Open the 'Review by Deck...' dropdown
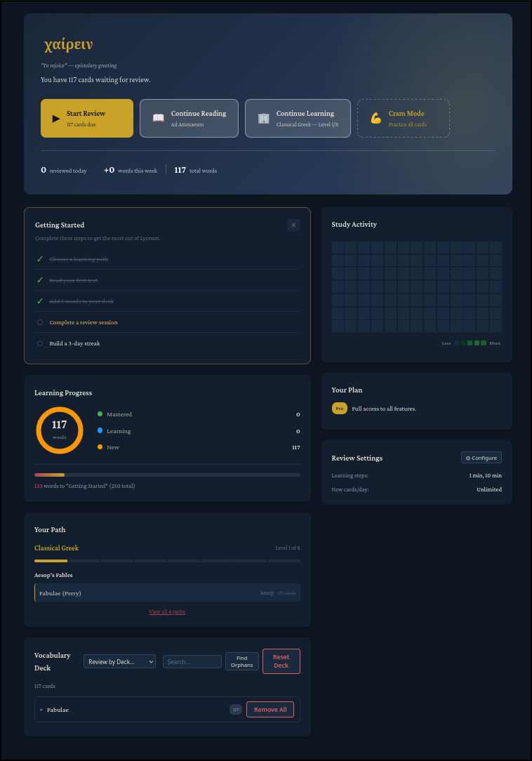 (x=119, y=661)
